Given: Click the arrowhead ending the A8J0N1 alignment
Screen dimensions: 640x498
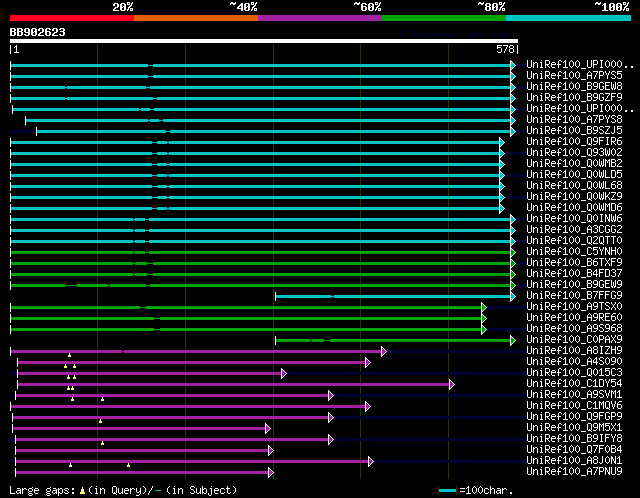Looking at the screenshot, I should coord(371,462).
